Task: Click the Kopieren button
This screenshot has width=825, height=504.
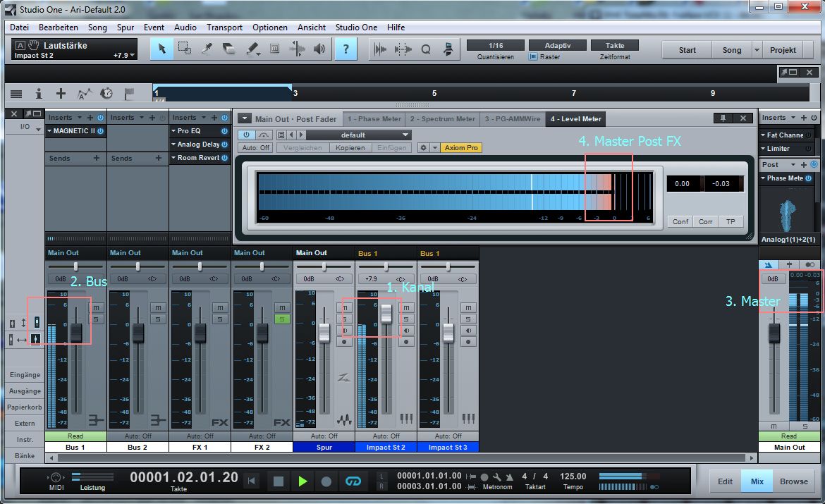Action: (350, 148)
